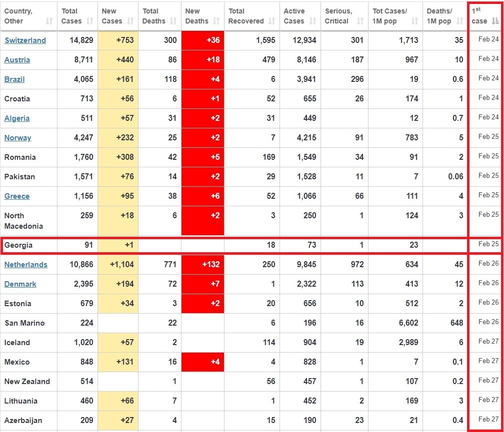Open the Brazil country link
Image resolution: width=504 pixels, height=432 pixels.
[x=14, y=79]
